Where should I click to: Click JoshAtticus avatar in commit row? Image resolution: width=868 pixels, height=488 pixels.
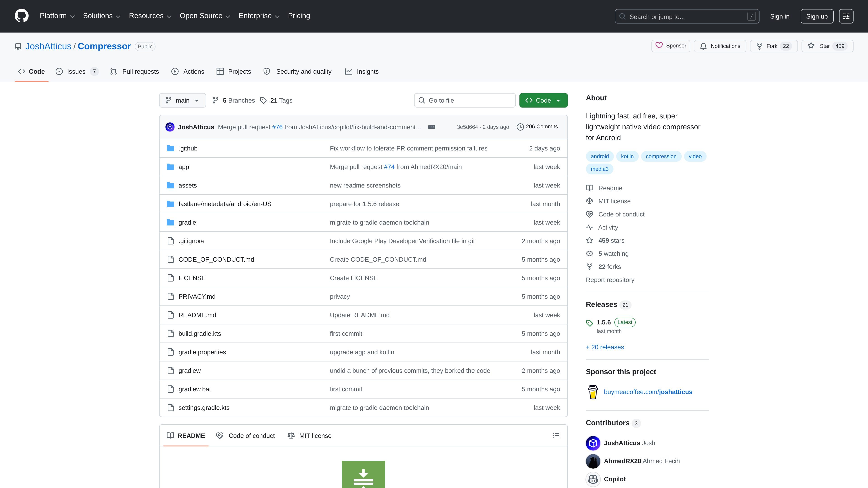pos(170,127)
